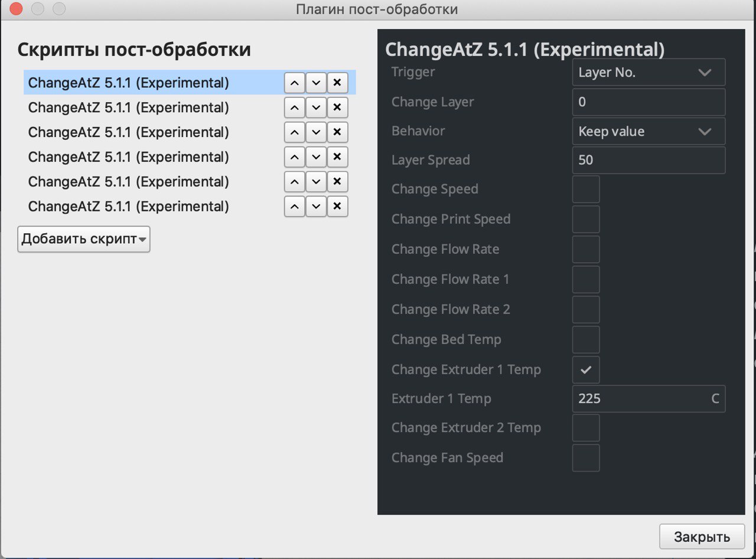Focus the Extruder 1 Temp field showing 225
The height and width of the screenshot is (559, 756).
pyautogui.click(x=649, y=398)
